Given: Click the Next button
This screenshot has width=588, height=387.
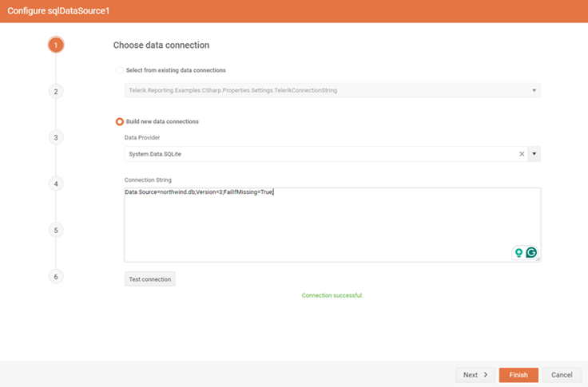Looking at the screenshot, I should coord(475,375).
